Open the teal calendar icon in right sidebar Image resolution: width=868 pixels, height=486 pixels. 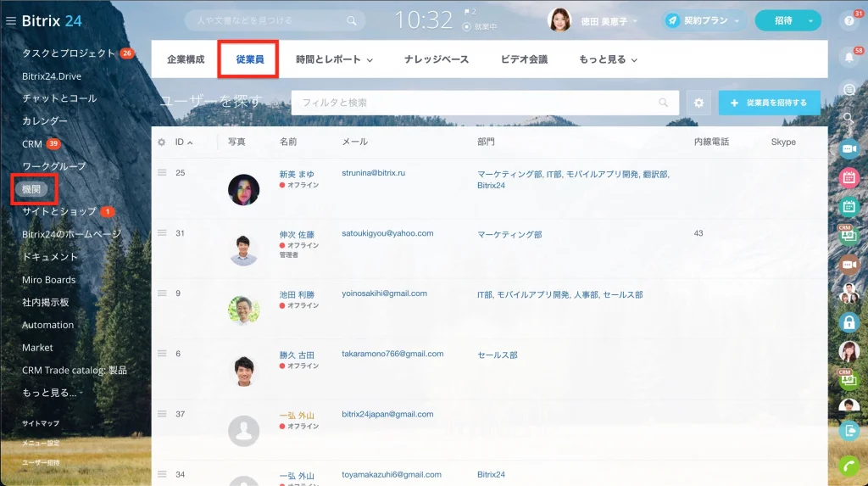pos(849,206)
